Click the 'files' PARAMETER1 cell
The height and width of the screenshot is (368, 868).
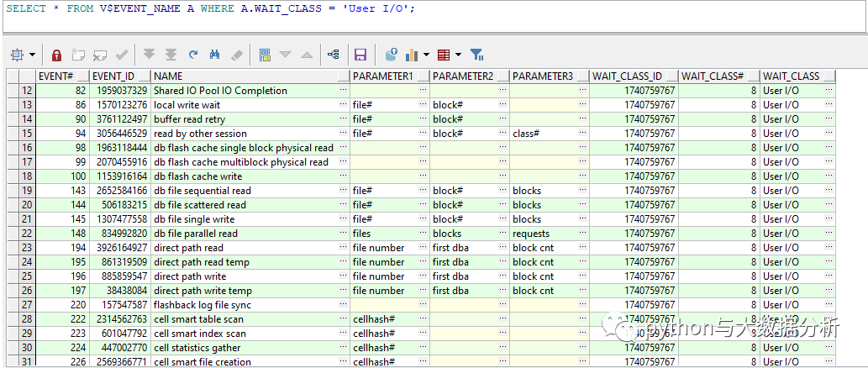point(390,234)
